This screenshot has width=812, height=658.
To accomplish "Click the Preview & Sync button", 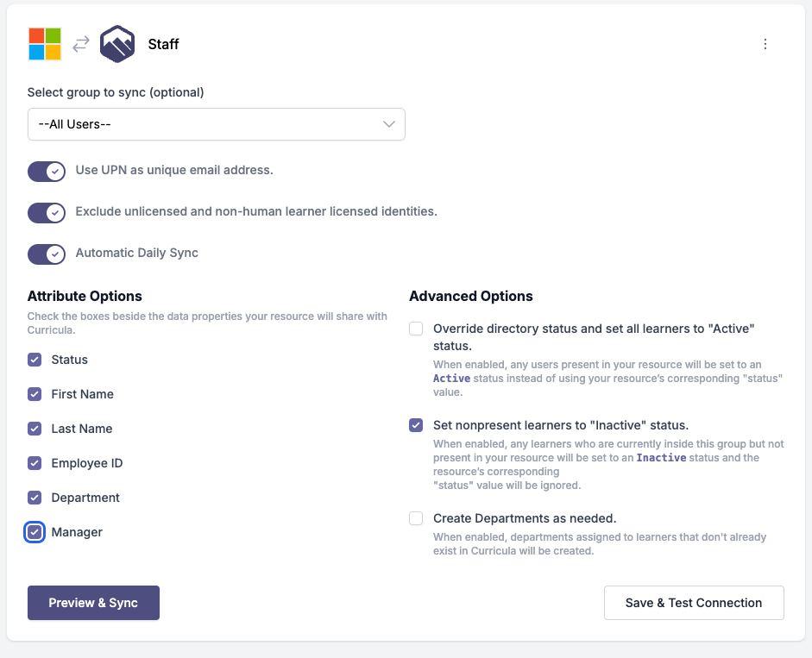I will pos(93,603).
